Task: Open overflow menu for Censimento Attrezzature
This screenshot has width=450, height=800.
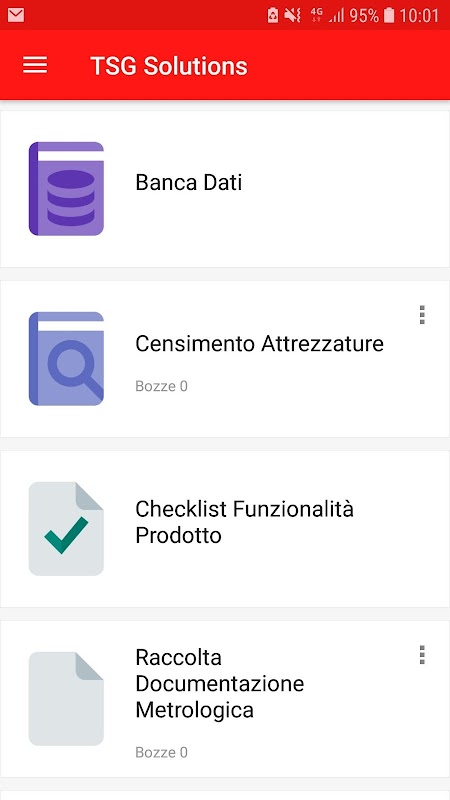Action: pos(422,315)
